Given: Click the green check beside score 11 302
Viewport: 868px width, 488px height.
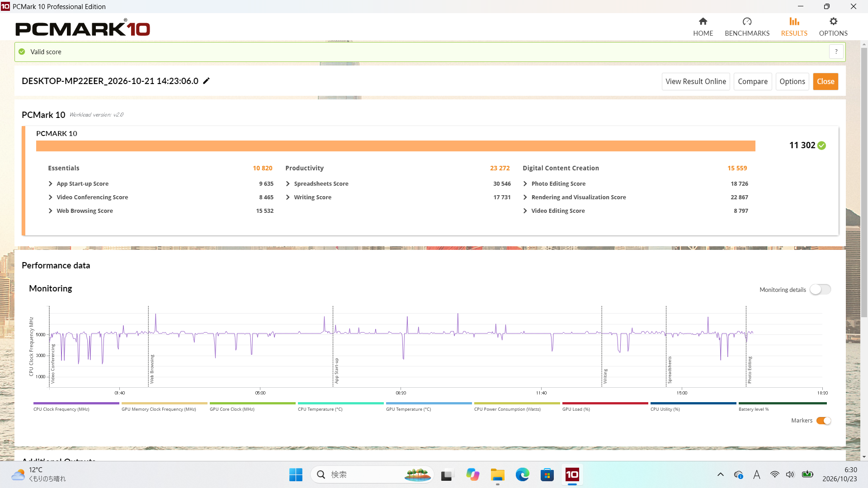Looking at the screenshot, I should tap(821, 145).
